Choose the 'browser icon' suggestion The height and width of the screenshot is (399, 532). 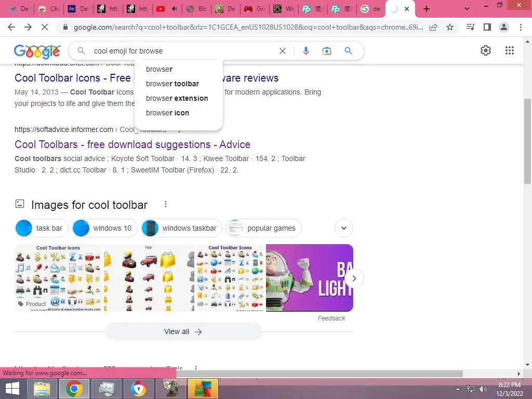[x=167, y=113]
